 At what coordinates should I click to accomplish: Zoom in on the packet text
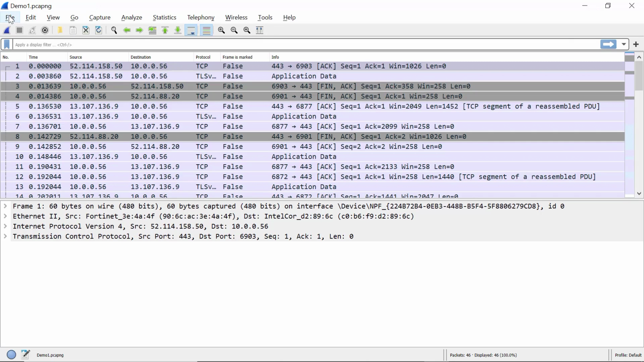221,30
